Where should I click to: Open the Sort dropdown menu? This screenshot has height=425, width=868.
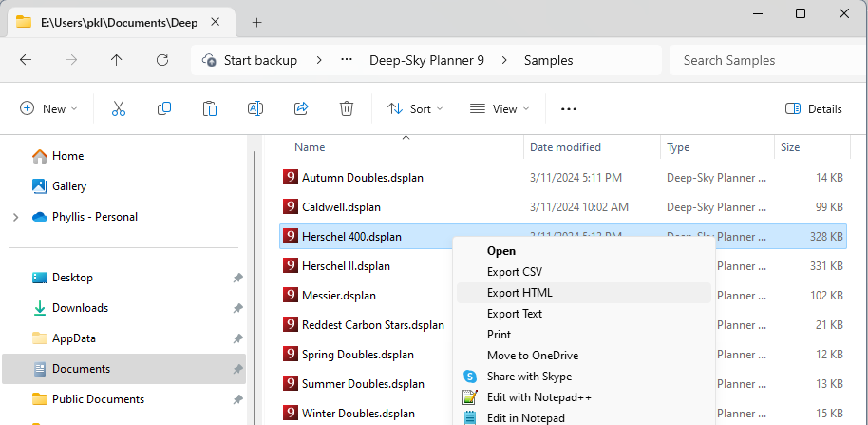[415, 108]
